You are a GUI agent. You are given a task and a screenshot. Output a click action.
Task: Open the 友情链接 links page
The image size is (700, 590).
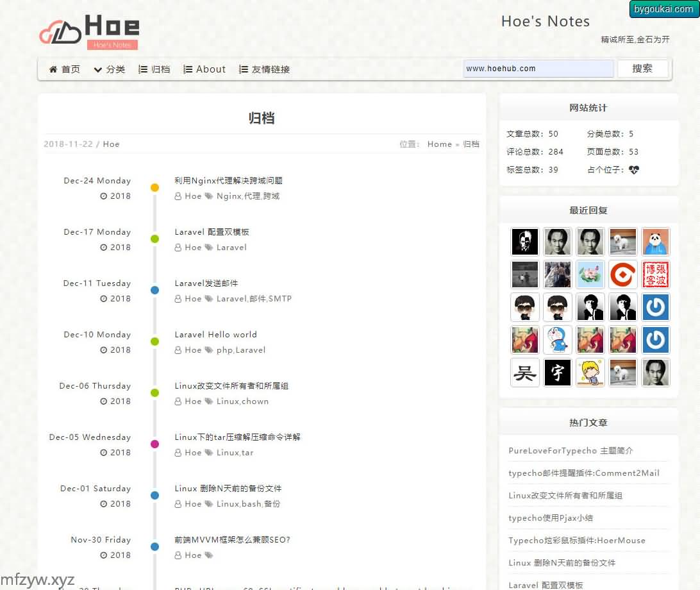click(x=264, y=69)
